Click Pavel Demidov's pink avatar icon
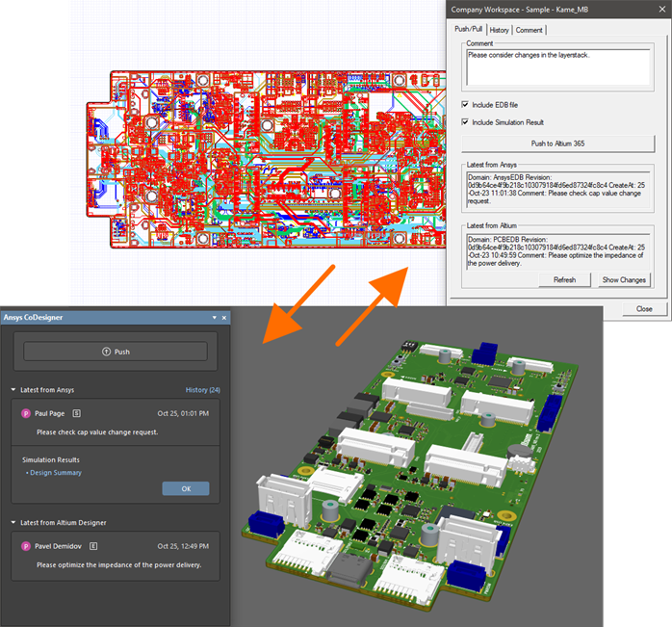The width and height of the screenshot is (672, 627). [25, 546]
